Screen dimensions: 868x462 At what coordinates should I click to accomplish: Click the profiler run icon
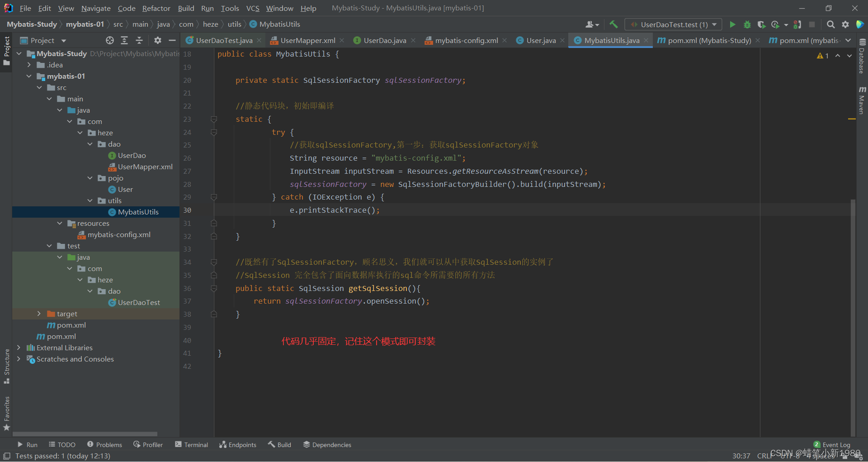[775, 24]
